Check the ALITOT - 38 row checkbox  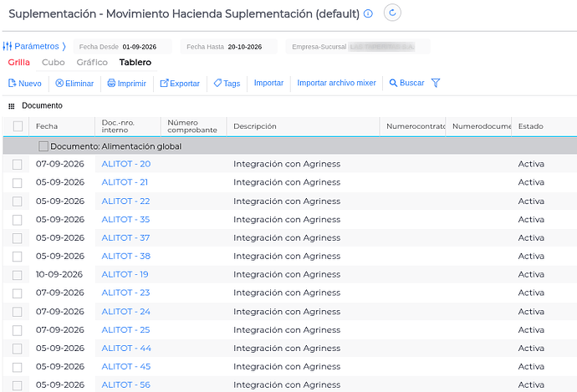(18, 257)
